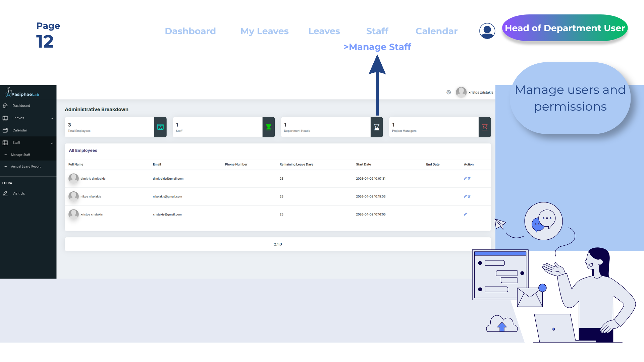The width and height of the screenshot is (644, 362).
Task: Click the settings gear icon in header
Action: tap(448, 92)
